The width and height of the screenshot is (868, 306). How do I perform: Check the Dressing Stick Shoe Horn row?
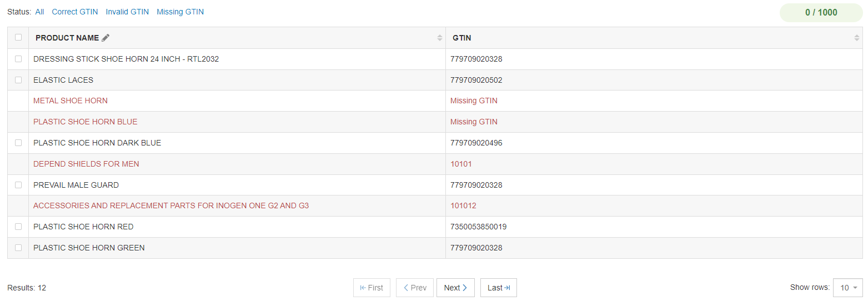[18, 59]
